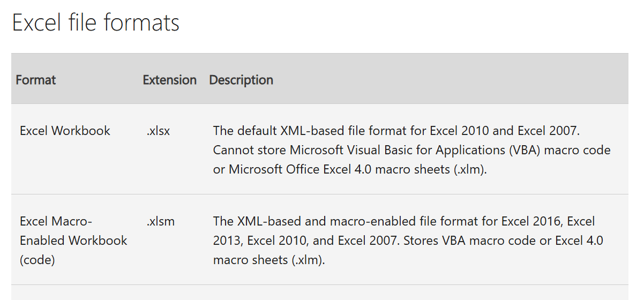The width and height of the screenshot is (644, 300).
Task: Click the .xlsx extension cell
Action: 158,131
